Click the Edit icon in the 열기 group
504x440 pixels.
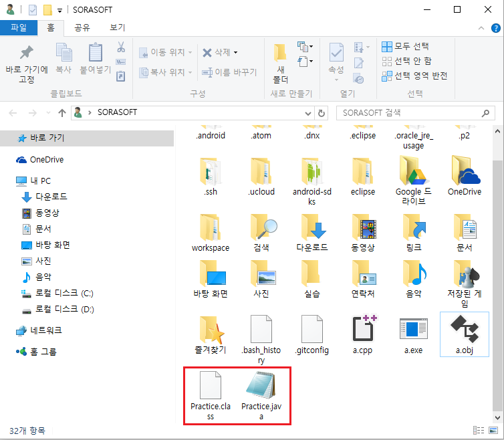[358, 63]
